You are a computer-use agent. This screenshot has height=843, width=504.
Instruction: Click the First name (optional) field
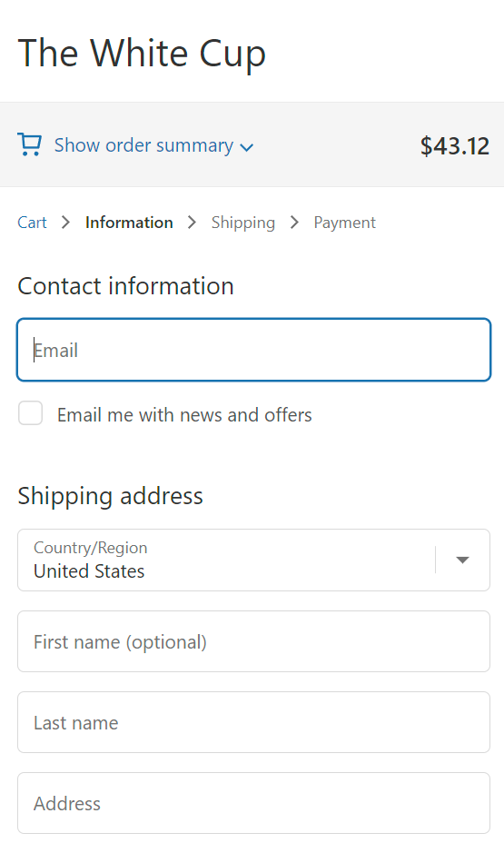pyautogui.click(x=253, y=641)
